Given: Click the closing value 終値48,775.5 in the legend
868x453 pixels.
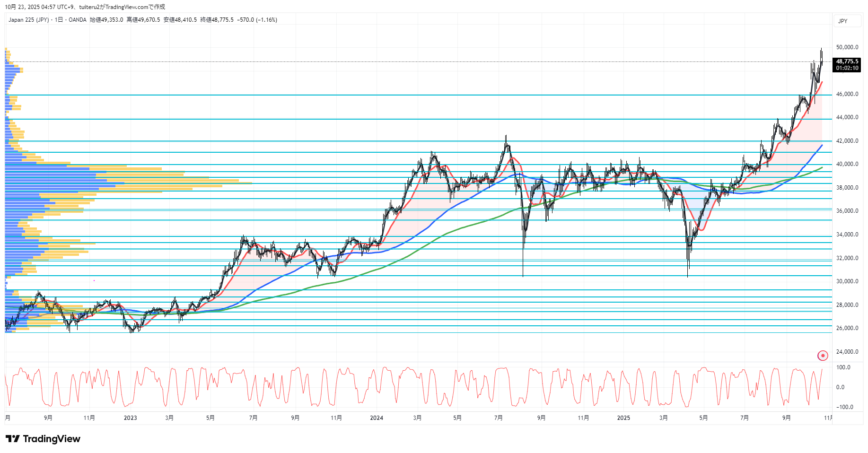Looking at the screenshot, I should (x=217, y=20).
